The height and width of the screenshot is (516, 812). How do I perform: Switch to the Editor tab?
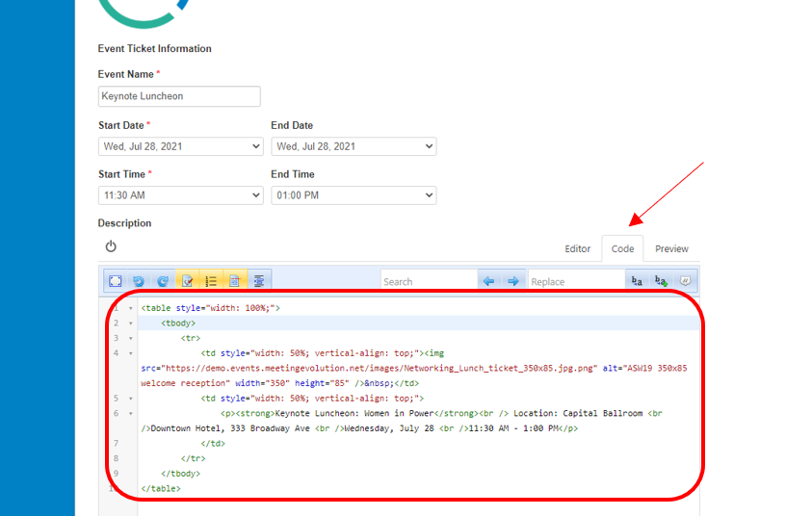pos(577,248)
